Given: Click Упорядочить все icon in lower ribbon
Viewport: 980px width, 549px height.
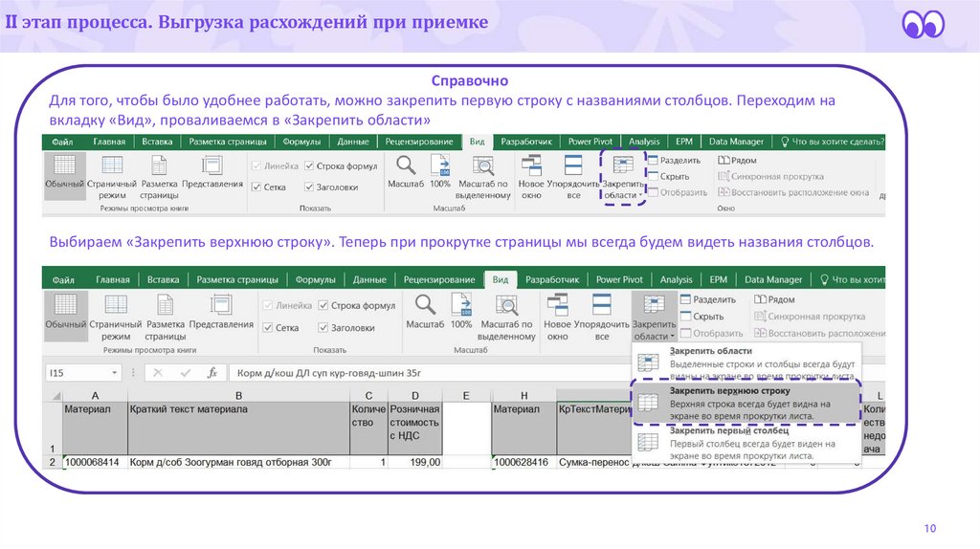Looking at the screenshot, I should 601,307.
